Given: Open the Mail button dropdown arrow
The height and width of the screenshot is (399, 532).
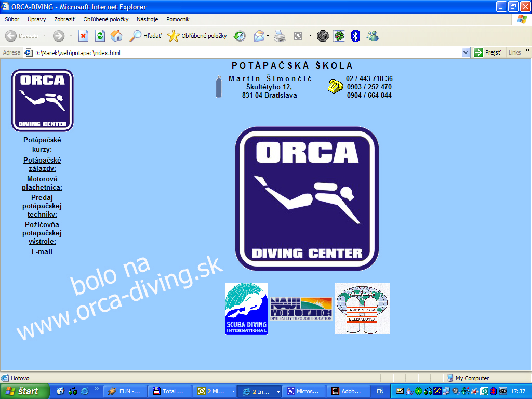Looking at the screenshot, I should point(268,36).
